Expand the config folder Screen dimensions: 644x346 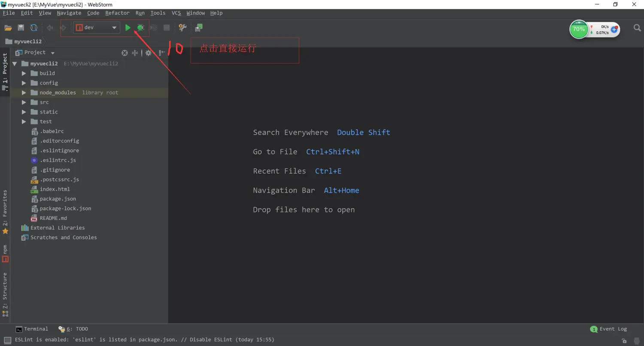[24, 83]
